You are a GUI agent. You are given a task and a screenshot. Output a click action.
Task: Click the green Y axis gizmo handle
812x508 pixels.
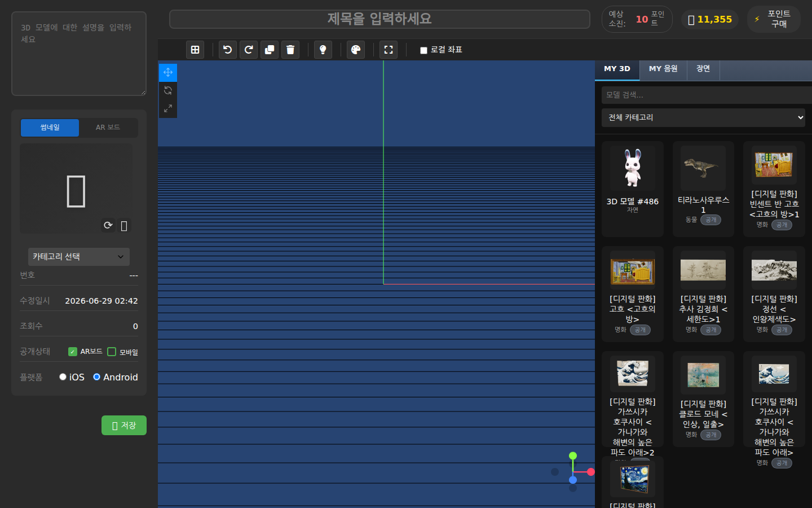[x=573, y=456]
